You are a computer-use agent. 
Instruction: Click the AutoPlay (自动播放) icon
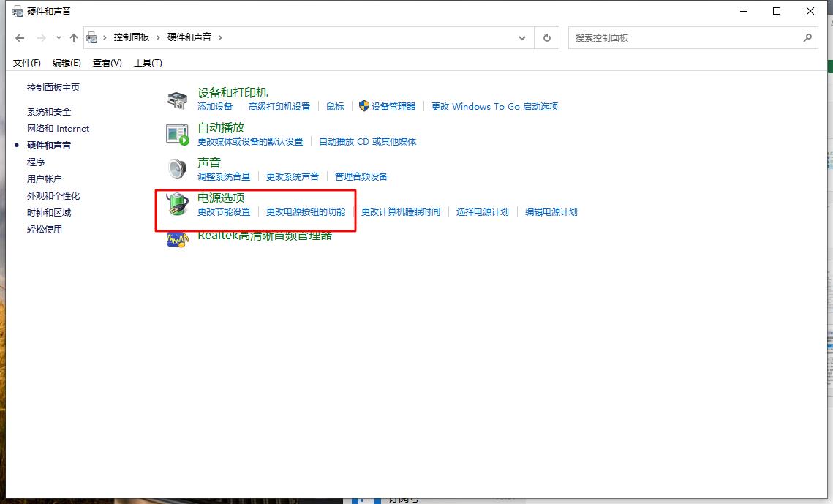tap(178, 135)
